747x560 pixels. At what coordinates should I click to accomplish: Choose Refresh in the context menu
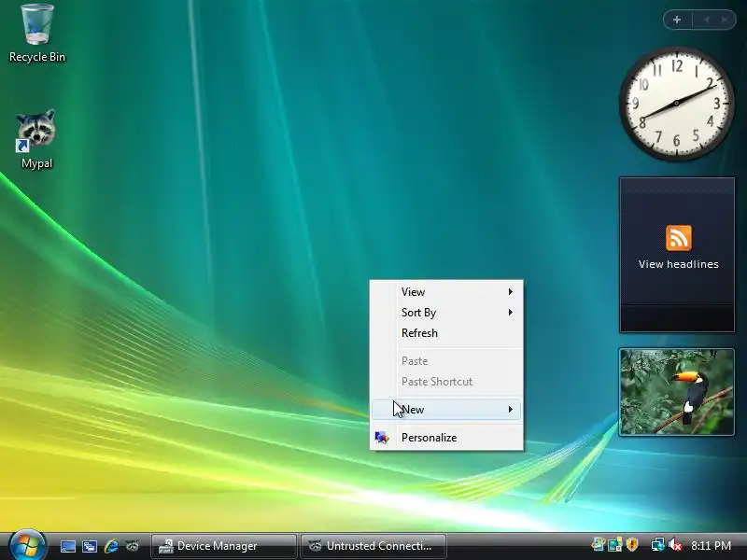point(446,333)
